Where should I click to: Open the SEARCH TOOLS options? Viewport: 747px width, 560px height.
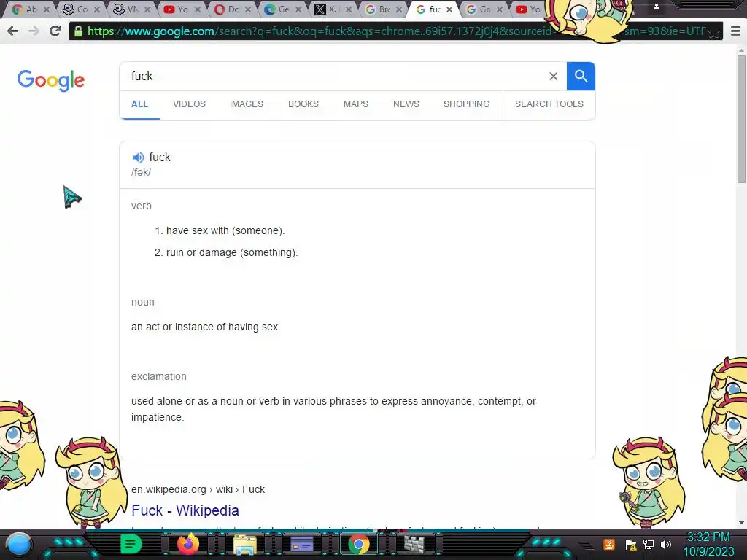[549, 104]
